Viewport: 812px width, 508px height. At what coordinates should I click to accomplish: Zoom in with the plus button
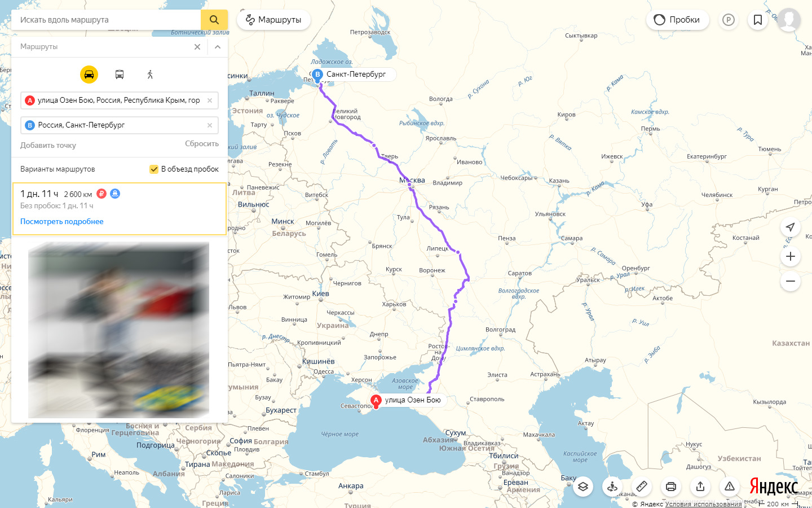(x=791, y=256)
